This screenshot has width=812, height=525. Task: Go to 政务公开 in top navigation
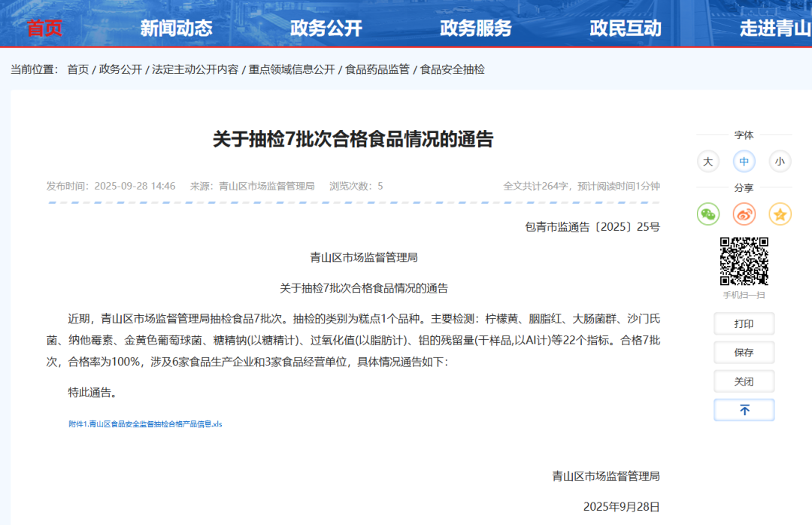326,29
